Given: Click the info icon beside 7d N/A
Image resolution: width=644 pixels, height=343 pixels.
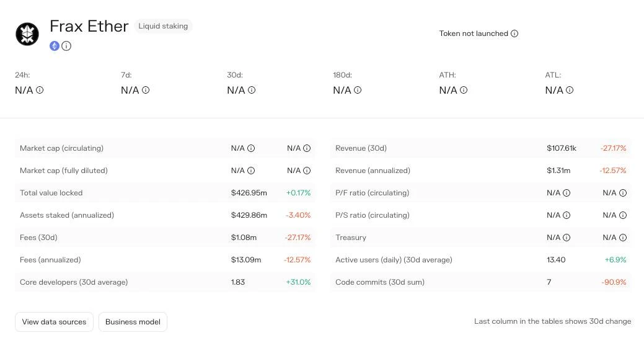Looking at the screenshot, I should point(146,90).
